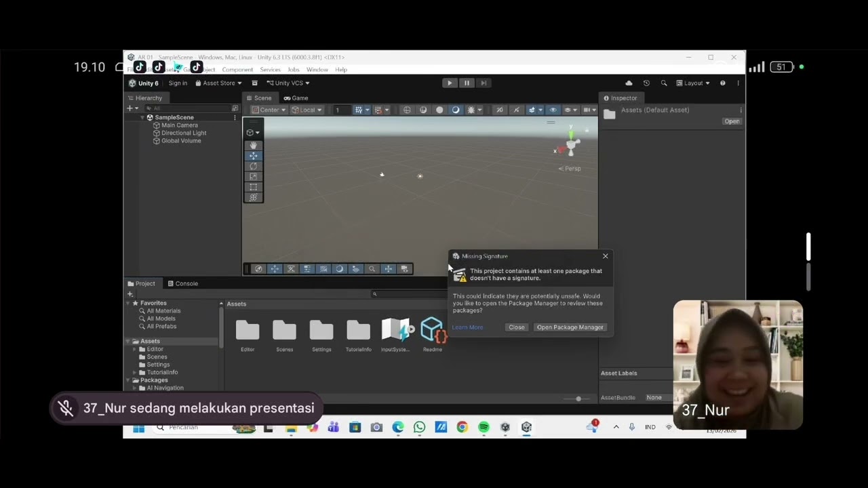Click the Pause button
868x488 pixels.
pos(466,83)
